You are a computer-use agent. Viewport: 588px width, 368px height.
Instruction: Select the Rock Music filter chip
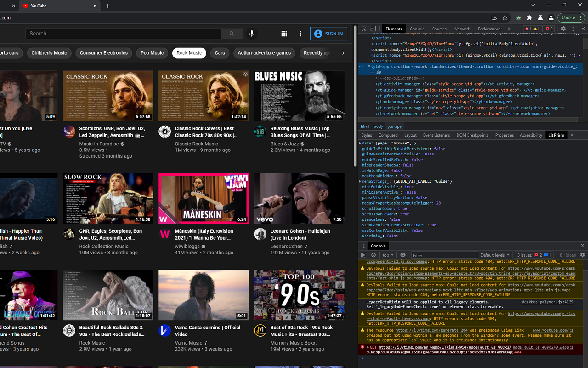(x=189, y=53)
